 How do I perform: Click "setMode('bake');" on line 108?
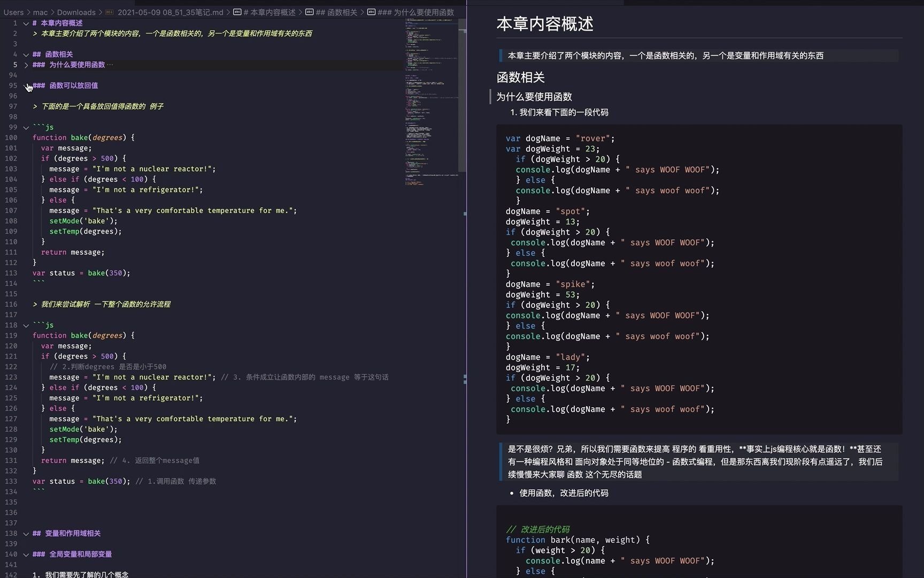(x=83, y=221)
